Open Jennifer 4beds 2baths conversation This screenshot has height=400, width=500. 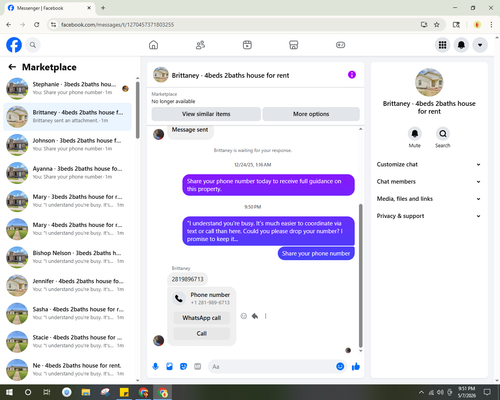pyautogui.click(x=67, y=285)
